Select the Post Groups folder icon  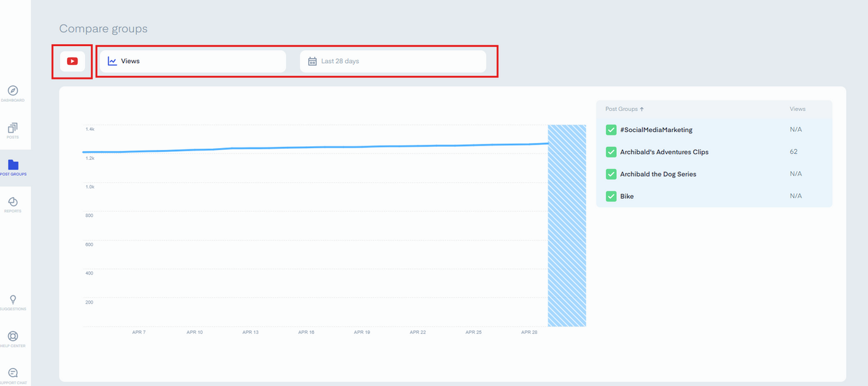point(13,165)
